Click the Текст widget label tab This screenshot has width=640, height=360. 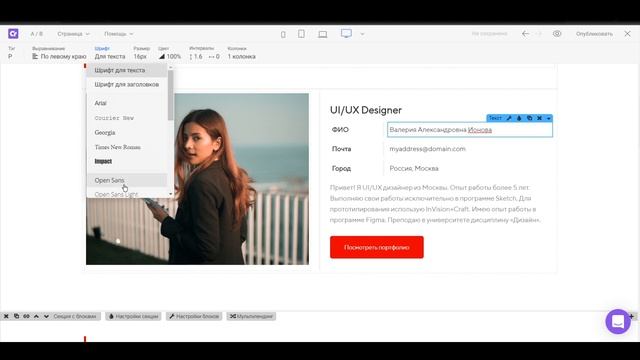click(495, 118)
